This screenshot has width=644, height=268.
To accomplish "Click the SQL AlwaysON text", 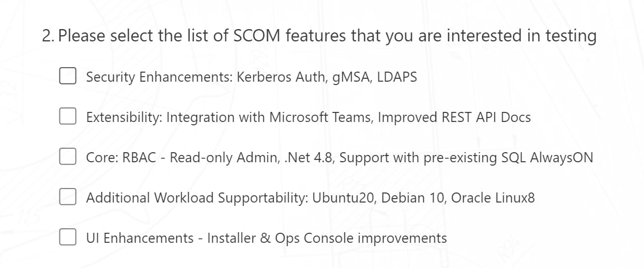I will [556, 157].
